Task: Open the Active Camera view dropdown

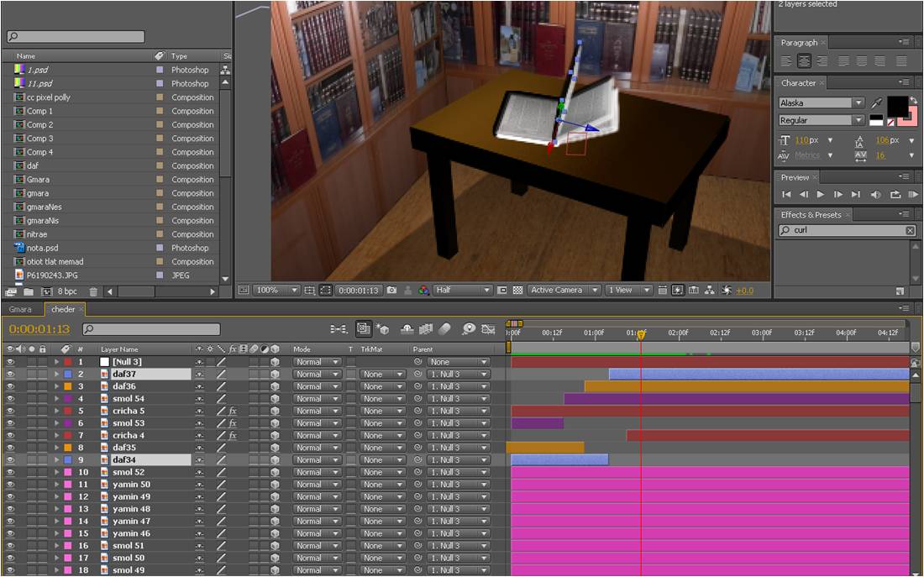Action: coord(564,290)
